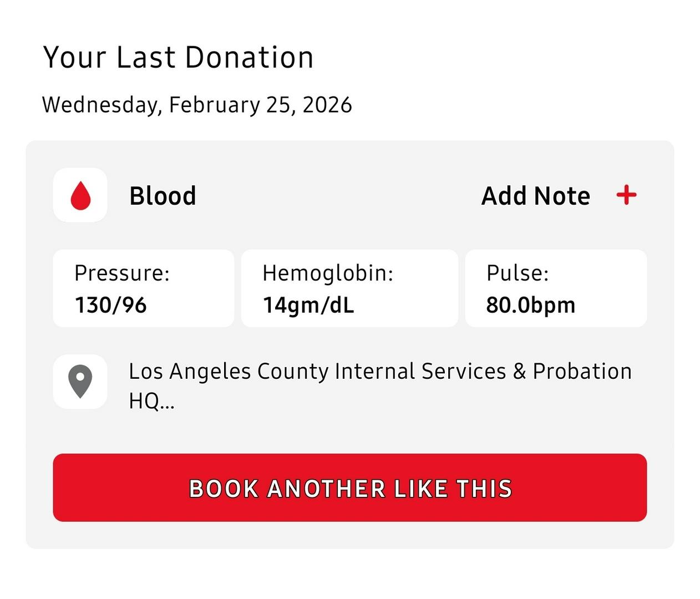Select the Hemoglobin reading card
Image resolution: width=700 pixels, height=599 pixels.
(349, 288)
